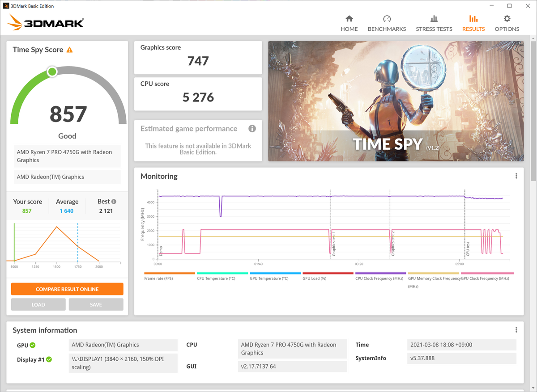Screen dimensions: 537x392
Task: Click the GUI version v2.17.7137 64
Action: tap(293, 367)
